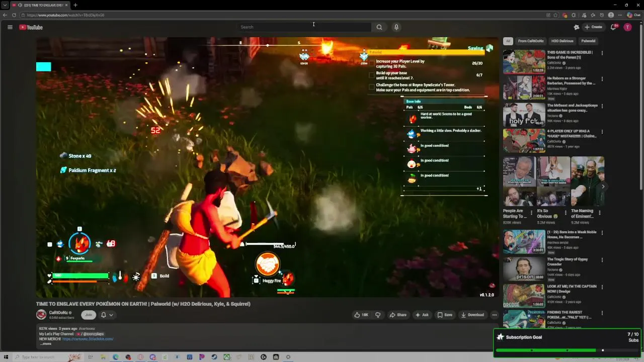This screenshot has height=362, width=644.
Task: Open Windows Start menu
Action: coord(6,357)
